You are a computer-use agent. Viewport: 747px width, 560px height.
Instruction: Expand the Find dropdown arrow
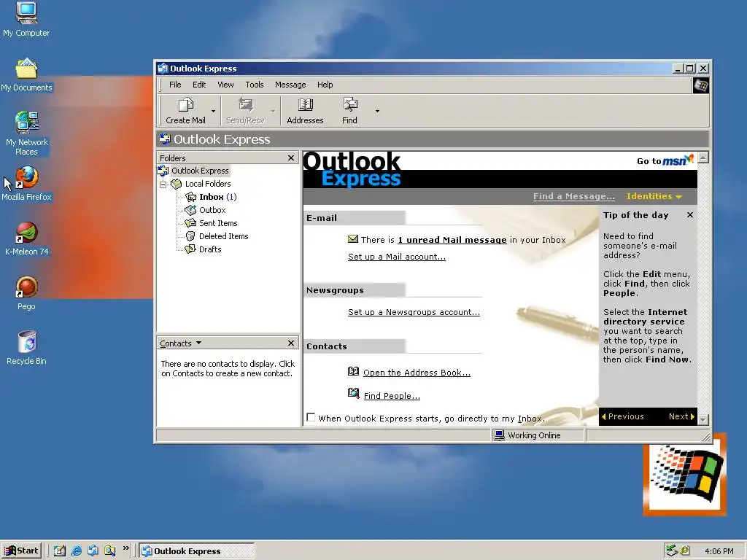(x=377, y=111)
